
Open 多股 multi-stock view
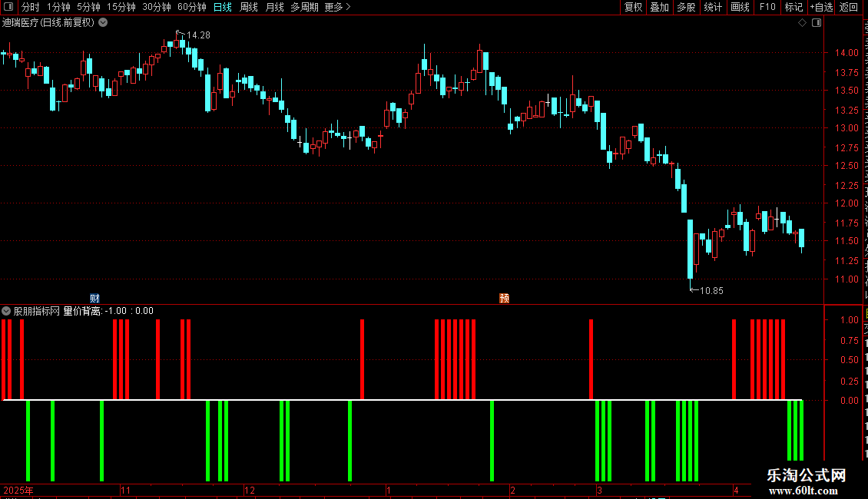pyautogui.click(x=686, y=7)
